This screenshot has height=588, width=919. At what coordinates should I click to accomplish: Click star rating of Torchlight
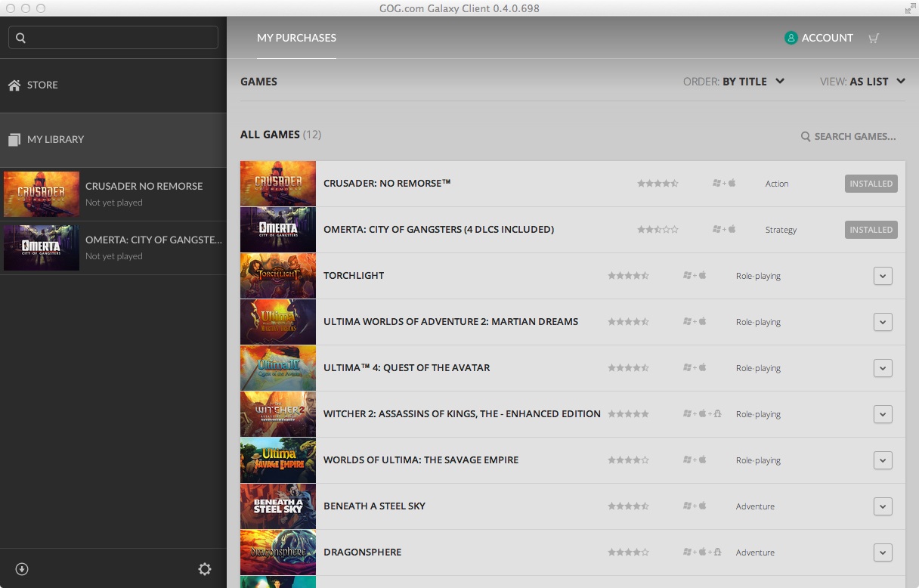(x=628, y=276)
